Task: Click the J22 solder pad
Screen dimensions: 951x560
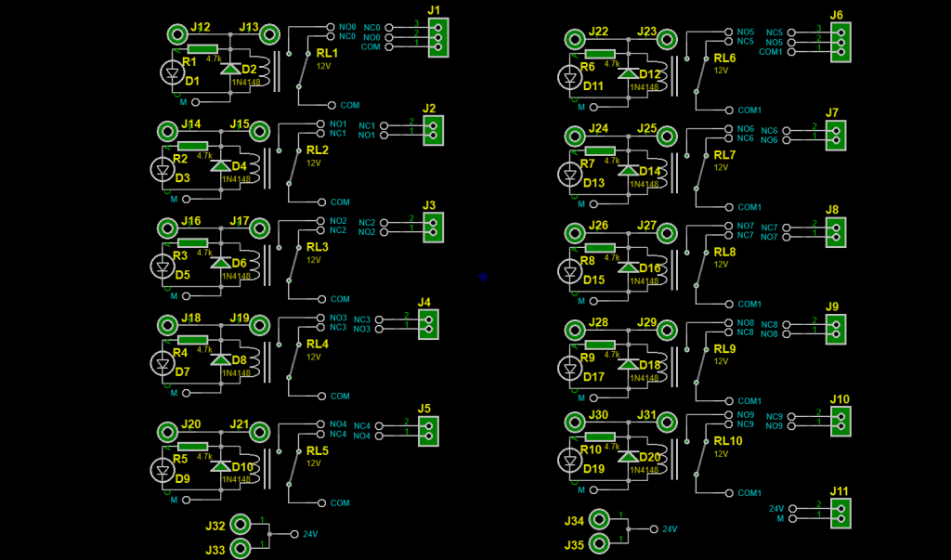Action: 575,39
